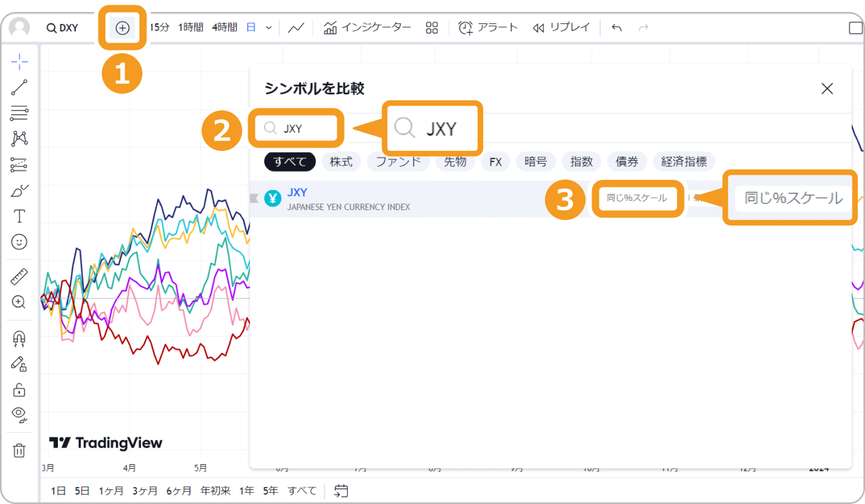Image resolution: width=865 pixels, height=504 pixels.
Task: Toggle magnet mode
Action: [19, 339]
